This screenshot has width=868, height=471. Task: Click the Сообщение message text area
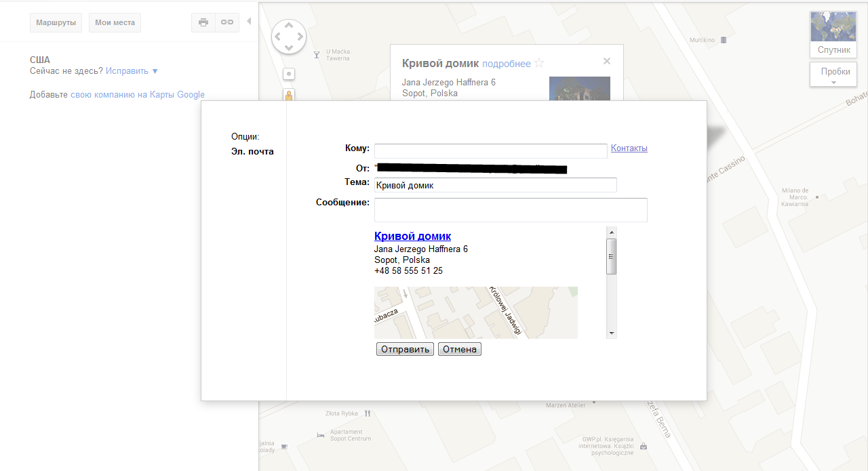[511, 210]
